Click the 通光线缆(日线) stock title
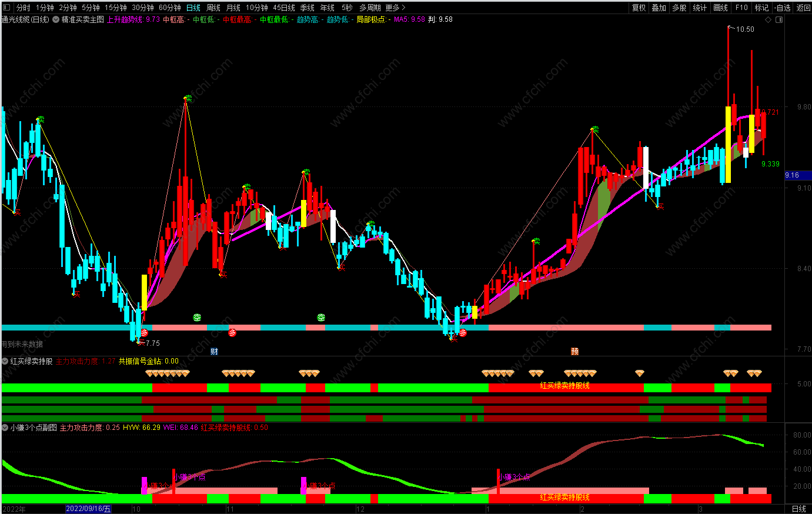Viewport: 812px width, 514px height. click(26, 19)
